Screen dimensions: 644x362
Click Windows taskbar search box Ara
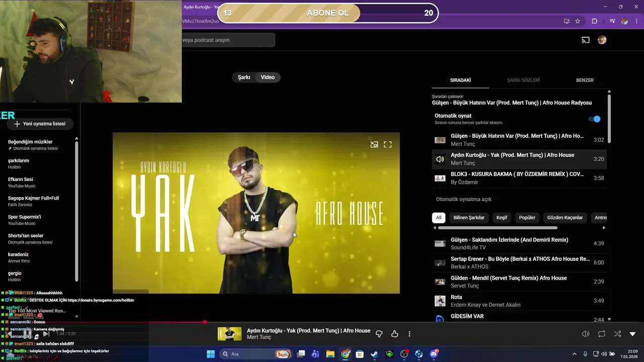(x=256, y=354)
